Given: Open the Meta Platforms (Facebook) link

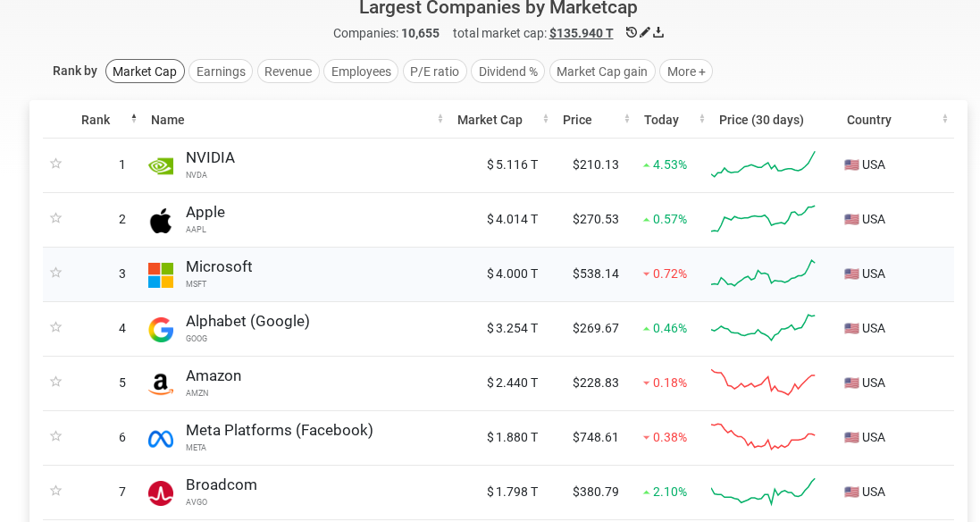Looking at the screenshot, I should (279, 430).
